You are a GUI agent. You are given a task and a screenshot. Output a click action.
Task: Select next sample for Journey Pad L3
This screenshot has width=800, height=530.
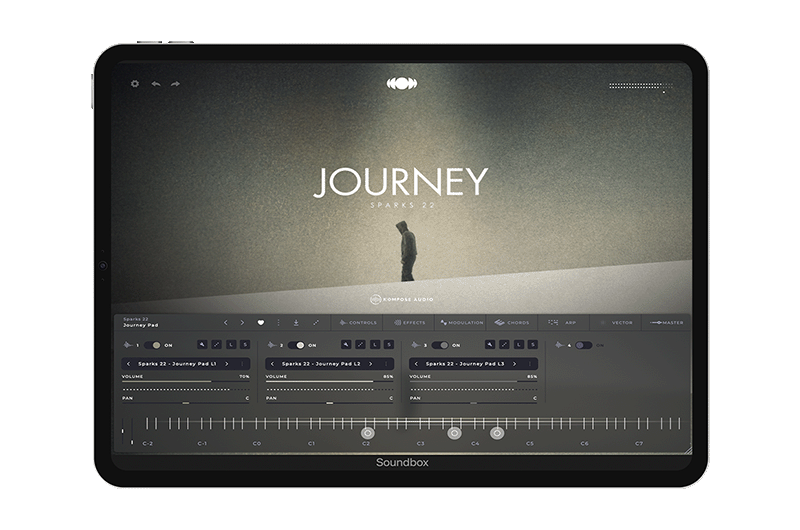pyautogui.click(x=515, y=364)
